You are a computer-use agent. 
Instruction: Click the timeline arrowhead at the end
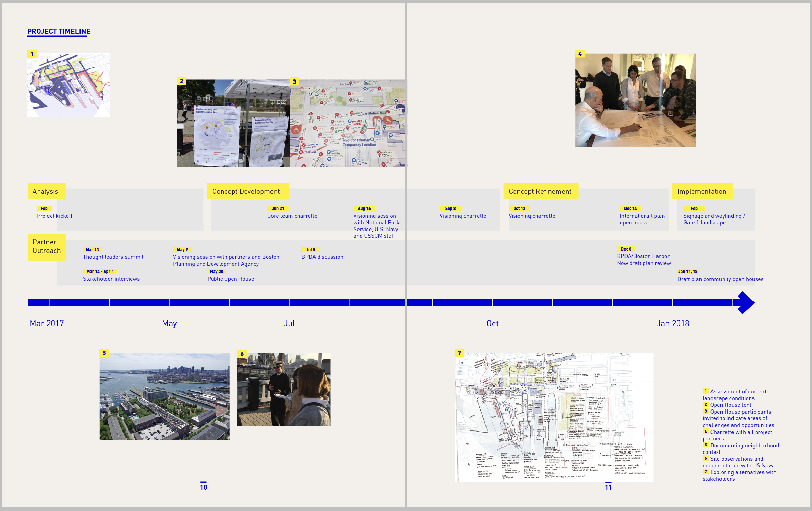point(745,303)
